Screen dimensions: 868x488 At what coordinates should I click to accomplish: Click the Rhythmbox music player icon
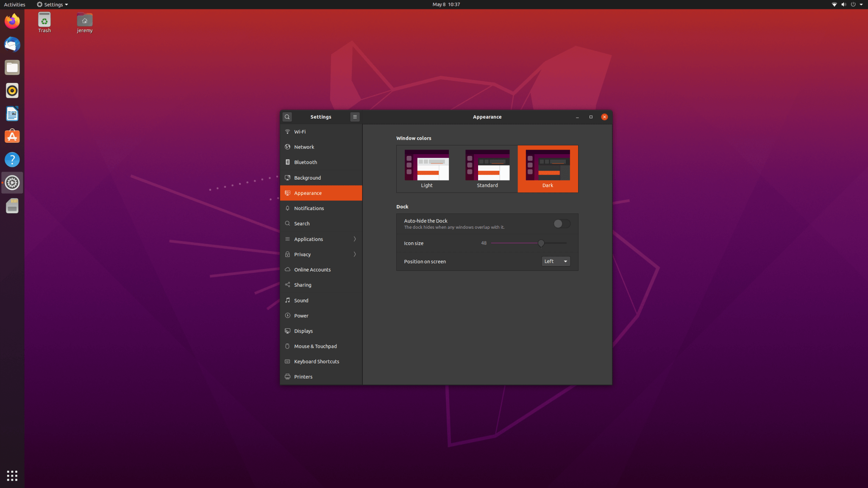(x=12, y=90)
